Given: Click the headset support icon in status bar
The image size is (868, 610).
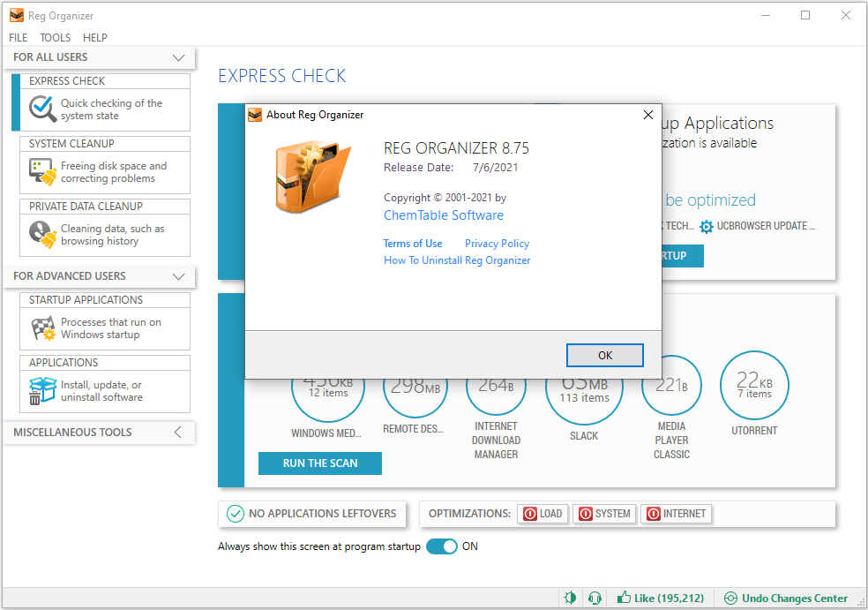Looking at the screenshot, I should coord(595,598).
